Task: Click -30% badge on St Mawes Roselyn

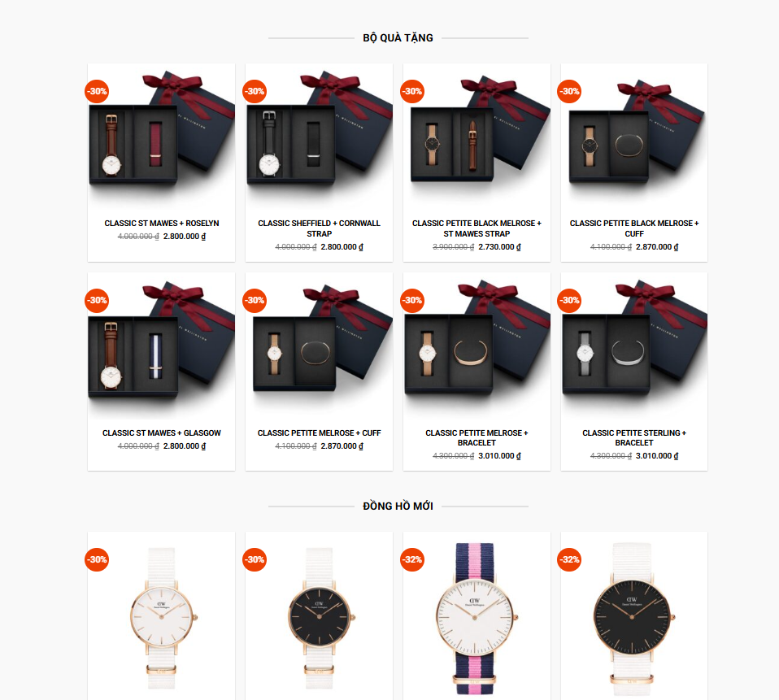Action: click(97, 91)
